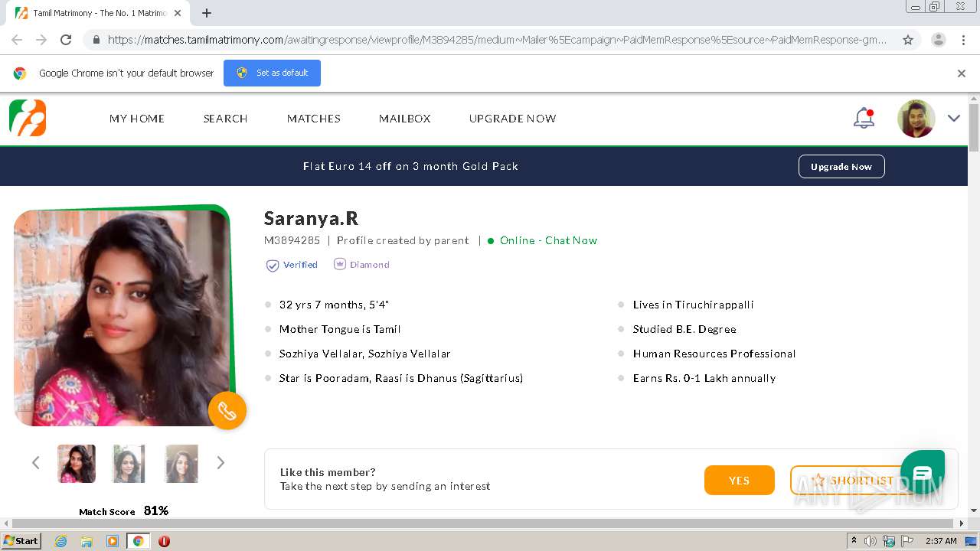Image resolution: width=980 pixels, height=551 pixels.
Task: Click Match Score 81% text
Action: (124, 511)
